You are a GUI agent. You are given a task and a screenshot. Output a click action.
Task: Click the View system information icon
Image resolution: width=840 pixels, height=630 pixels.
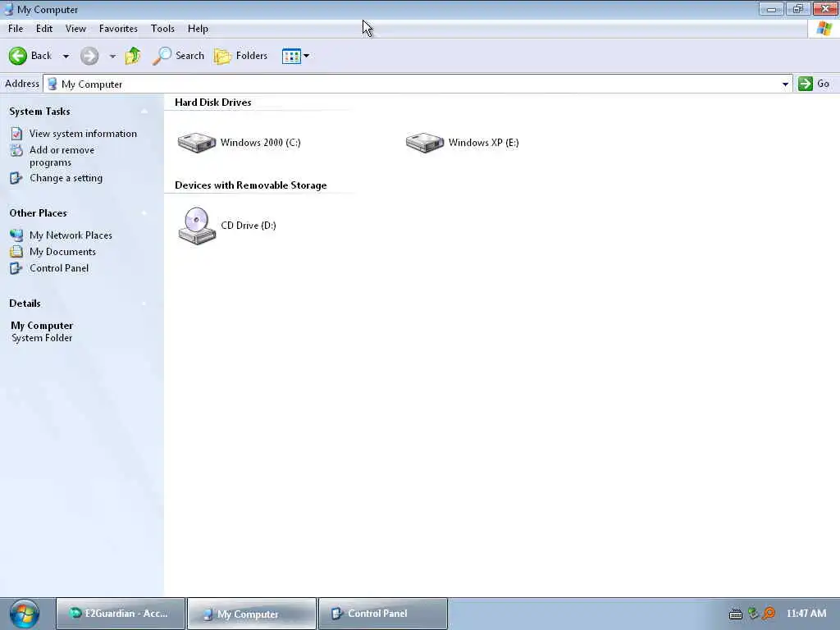pyautogui.click(x=16, y=134)
